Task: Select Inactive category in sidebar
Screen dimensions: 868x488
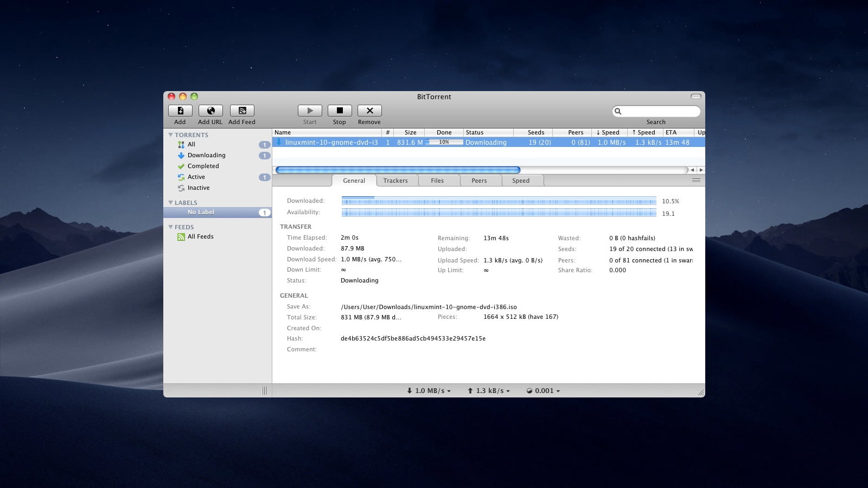Action: pyautogui.click(x=198, y=188)
